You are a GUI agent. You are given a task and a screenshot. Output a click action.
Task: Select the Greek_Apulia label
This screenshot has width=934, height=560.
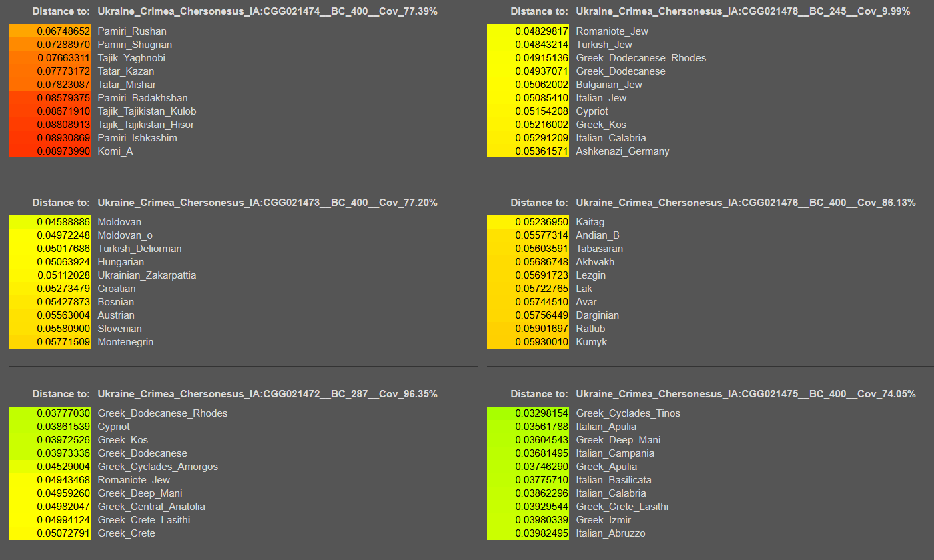tap(606, 467)
